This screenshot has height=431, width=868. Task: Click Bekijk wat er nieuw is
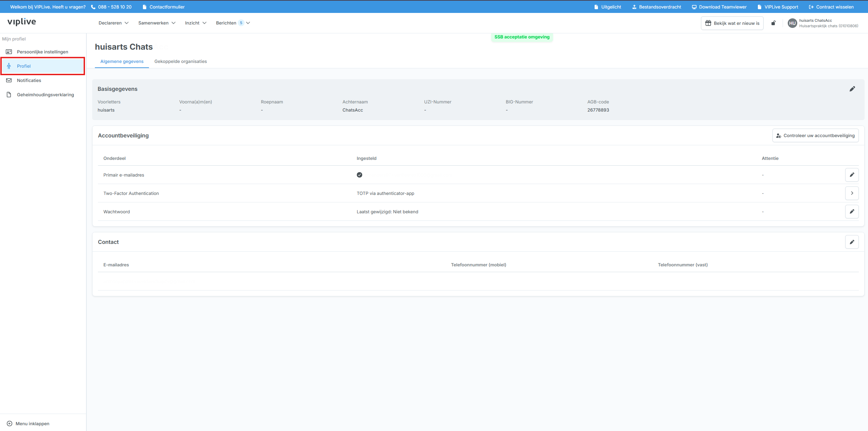point(732,23)
